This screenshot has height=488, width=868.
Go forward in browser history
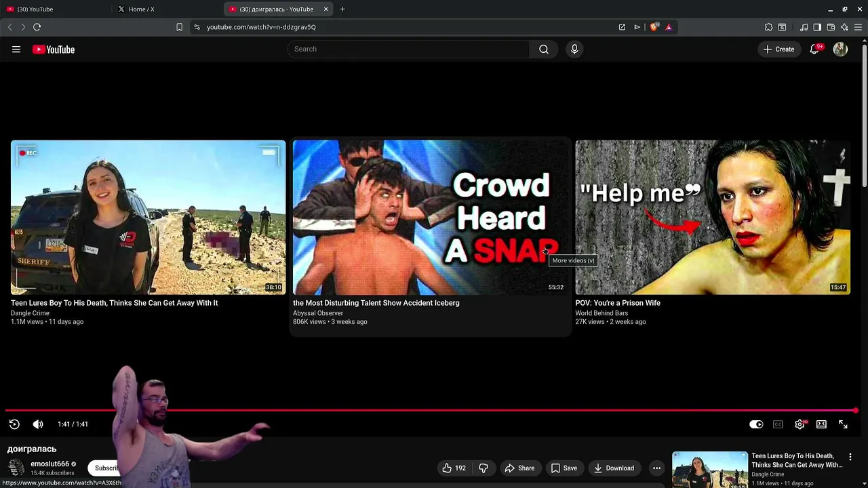click(x=23, y=27)
